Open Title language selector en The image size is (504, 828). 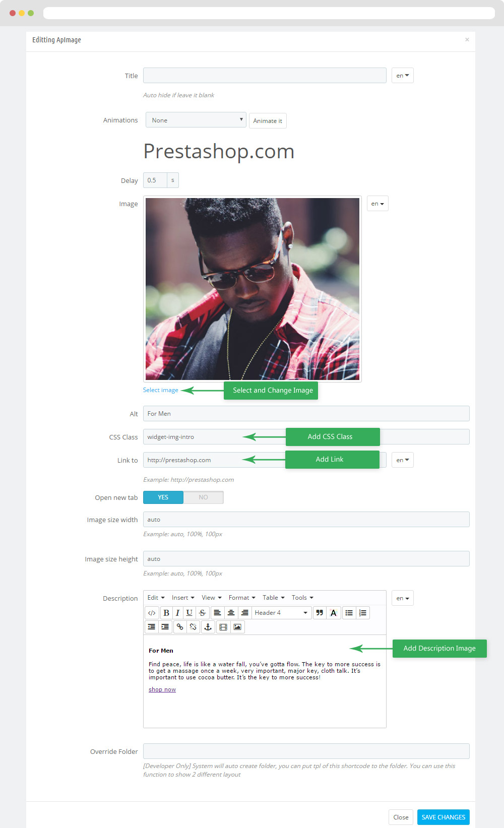coord(403,76)
